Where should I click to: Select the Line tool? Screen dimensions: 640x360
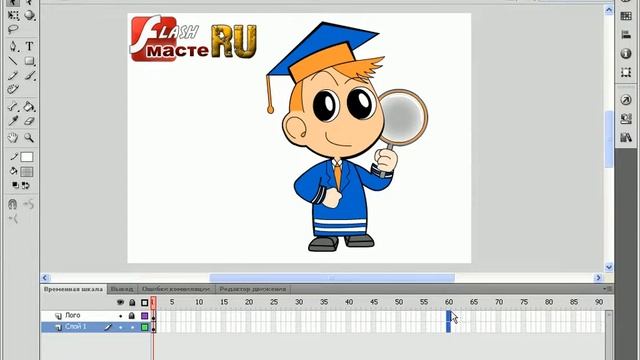click(x=13, y=61)
